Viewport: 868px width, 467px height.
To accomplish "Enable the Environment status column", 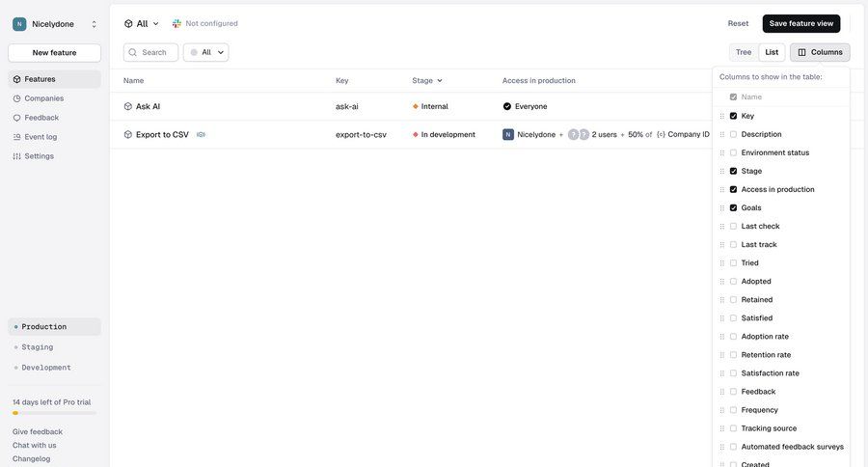I will pos(734,152).
